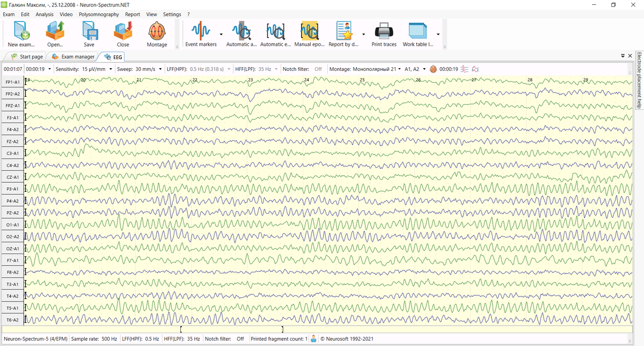The width and height of the screenshot is (644, 346).
Task: Switch to the Exam manager tab
Action: point(72,56)
